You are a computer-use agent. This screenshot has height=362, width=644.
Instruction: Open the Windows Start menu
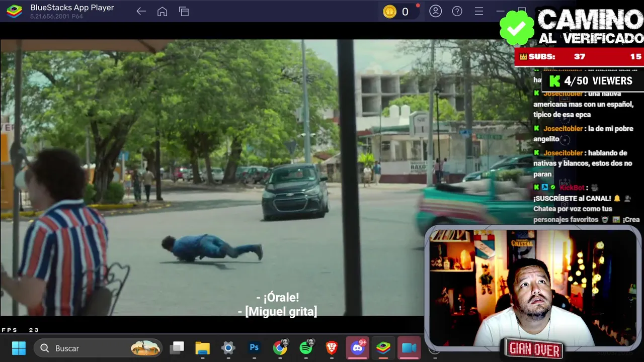click(19, 348)
